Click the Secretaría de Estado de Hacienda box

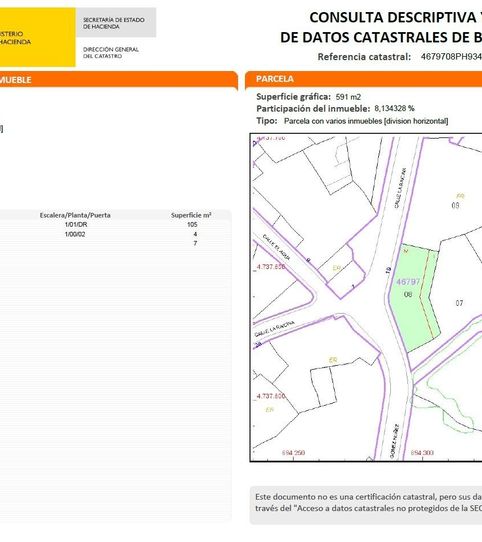[116, 22]
